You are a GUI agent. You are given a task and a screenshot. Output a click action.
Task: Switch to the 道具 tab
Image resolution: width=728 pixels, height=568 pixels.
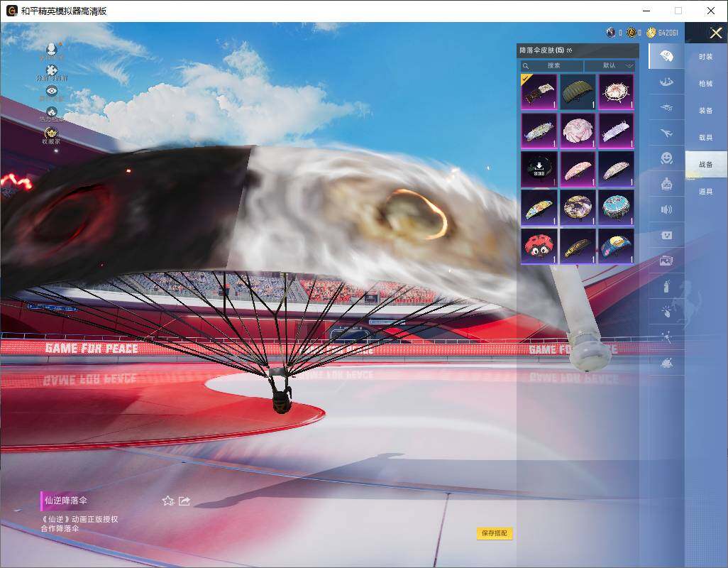click(x=706, y=192)
